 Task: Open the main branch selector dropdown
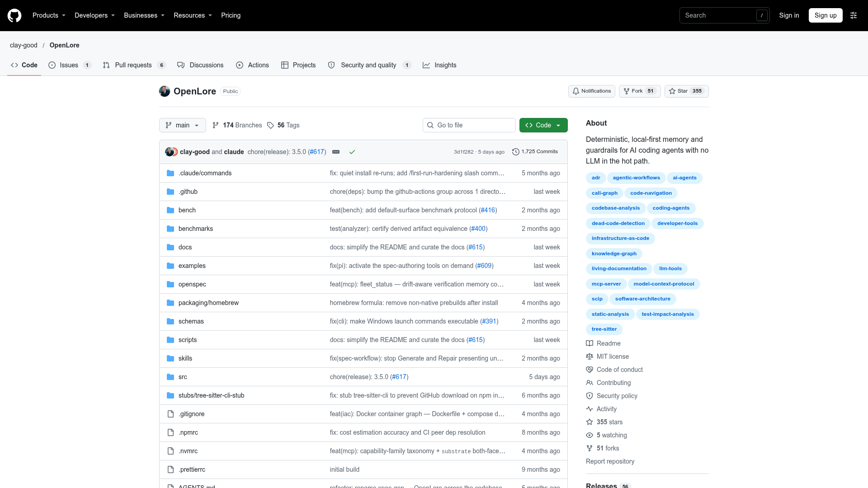tap(183, 125)
